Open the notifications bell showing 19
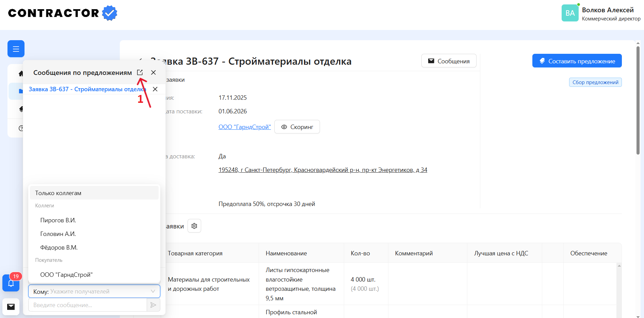 pos(11,283)
